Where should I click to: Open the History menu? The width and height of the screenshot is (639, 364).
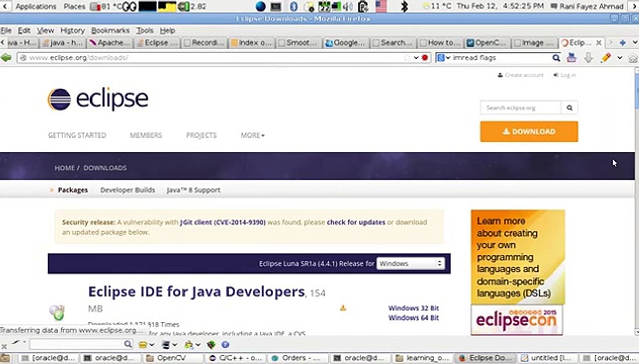pyautogui.click(x=72, y=30)
